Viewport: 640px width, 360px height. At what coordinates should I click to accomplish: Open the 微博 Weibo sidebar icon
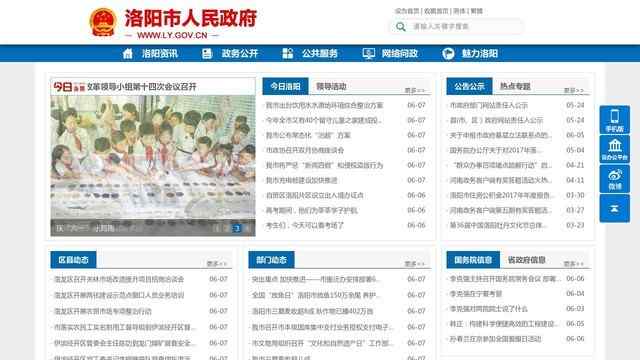(x=614, y=179)
